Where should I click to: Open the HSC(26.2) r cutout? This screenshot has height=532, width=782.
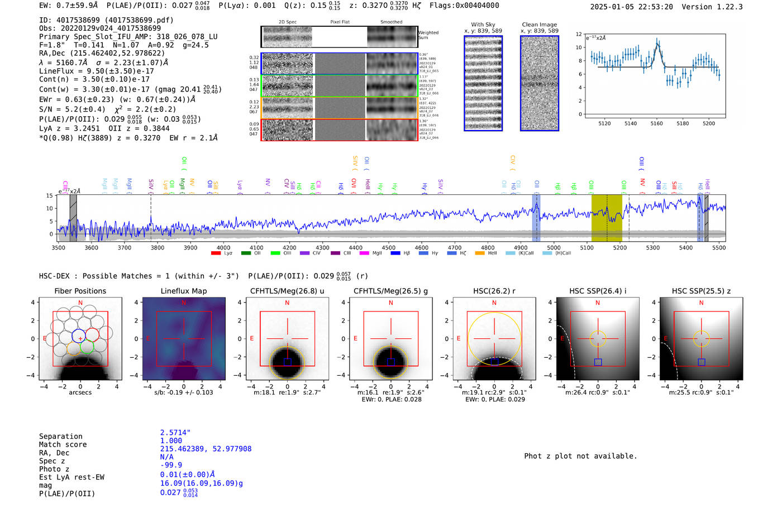pyautogui.click(x=494, y=339)
